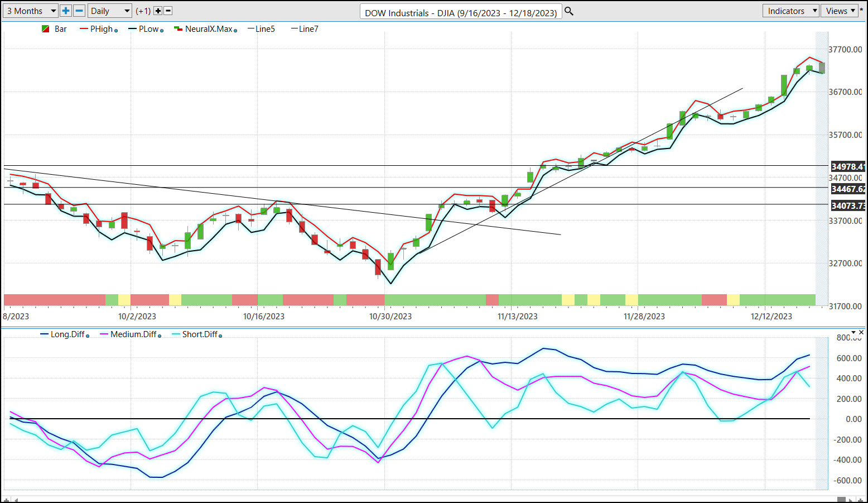Screen dimensions: 868x503
Task: Click the 10/16/2023 date axis label
Action: 264,317
